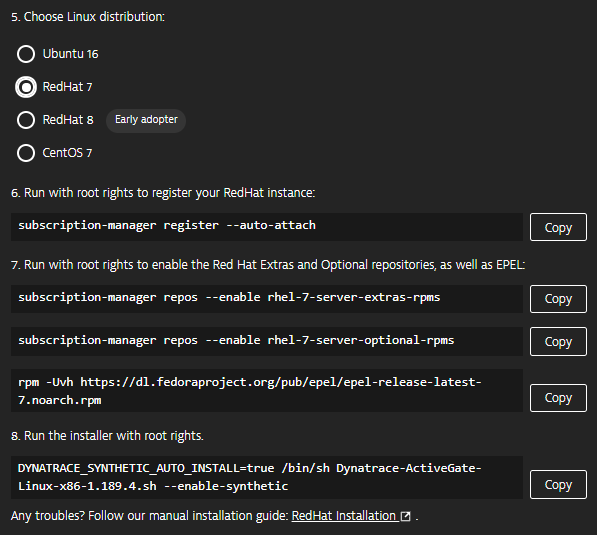The image size is (597, 535).
Task: Open the RedHat Installation guide link
Action: point(344,516)
